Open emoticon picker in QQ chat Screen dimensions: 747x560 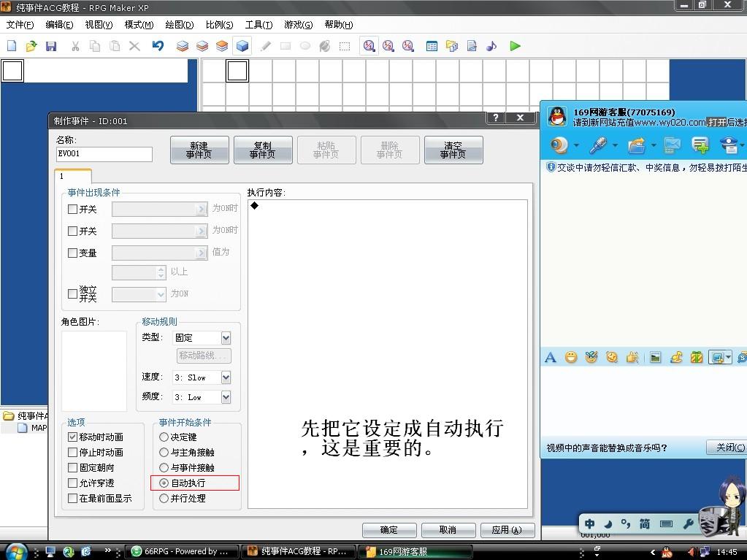[571, 357]
